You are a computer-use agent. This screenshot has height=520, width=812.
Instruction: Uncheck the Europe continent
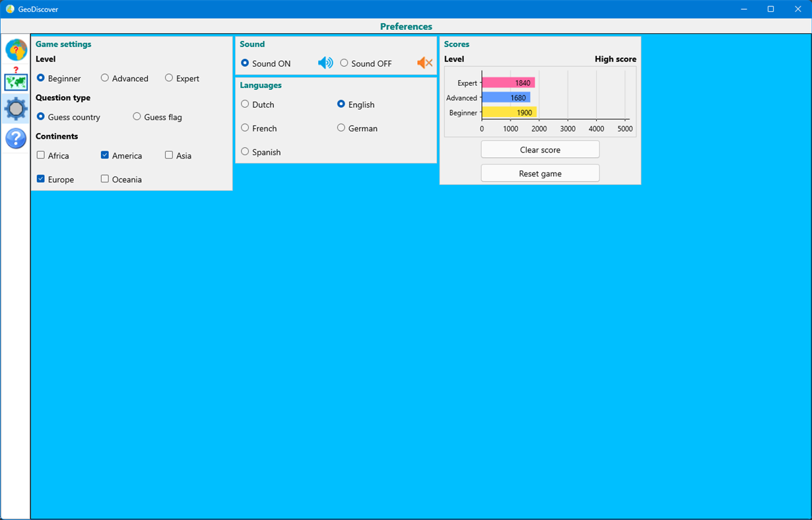click(42, 179)
